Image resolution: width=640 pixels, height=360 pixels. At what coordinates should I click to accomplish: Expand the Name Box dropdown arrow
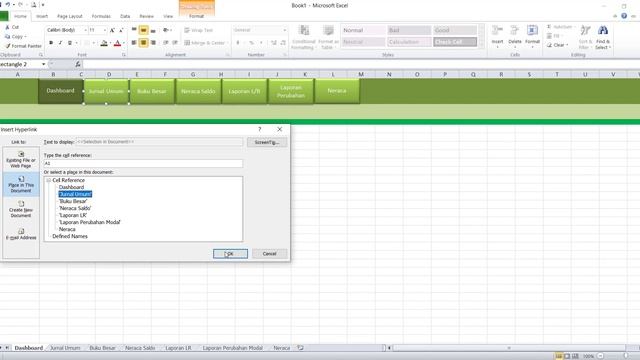click(x=43, y=64)
